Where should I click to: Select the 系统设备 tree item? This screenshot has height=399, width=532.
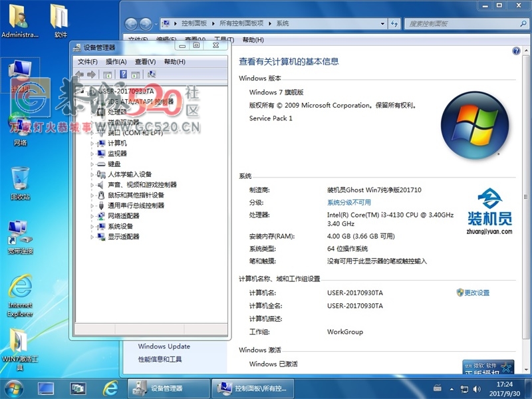pos(120,226)
